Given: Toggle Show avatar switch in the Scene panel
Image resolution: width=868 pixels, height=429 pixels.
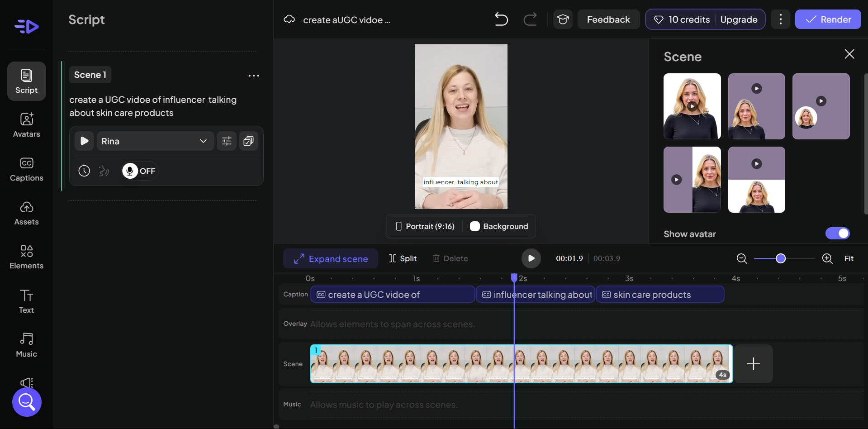Looking at the screenshot, I should [x=838, y=234].
